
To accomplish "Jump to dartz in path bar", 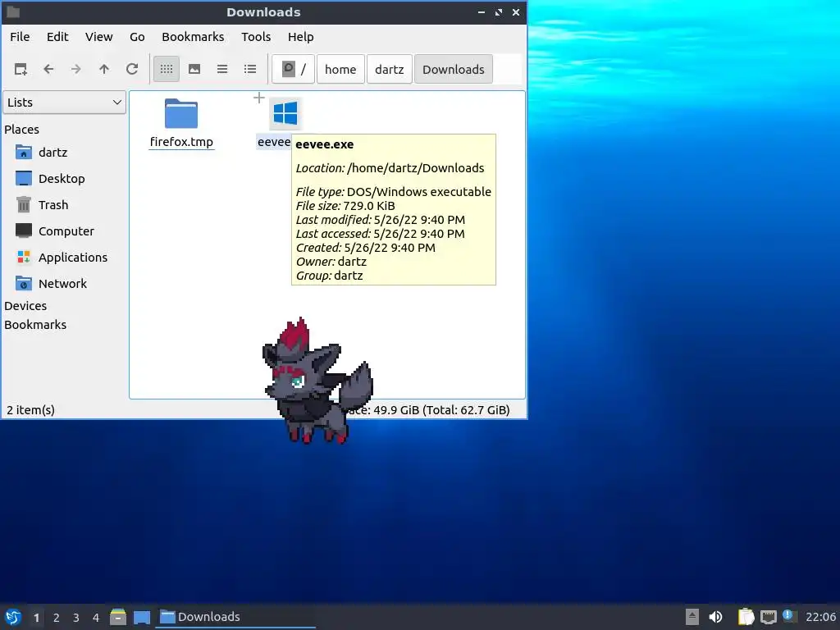I will (390, 69).
